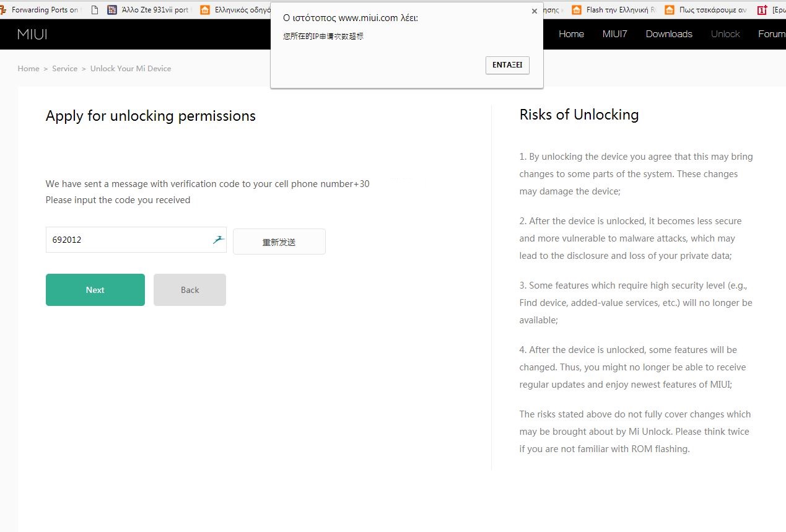Select Unlock in the top navigation
This screenshot has height=532, width=786.
coord(725,34)
